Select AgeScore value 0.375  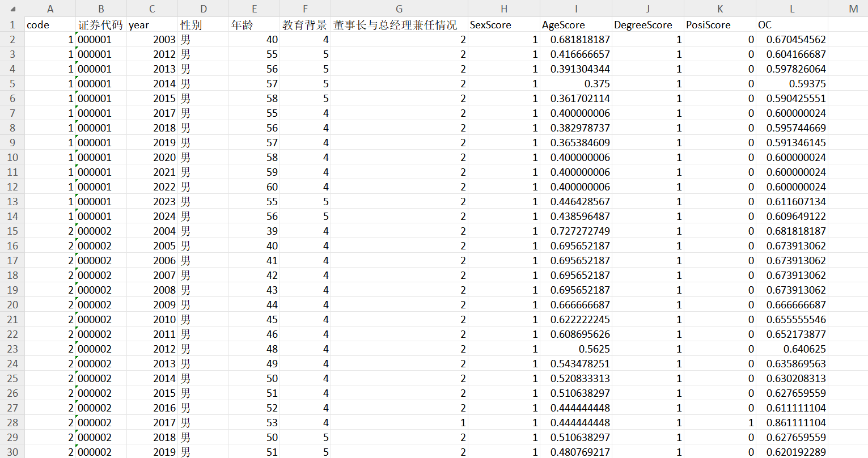576,84
